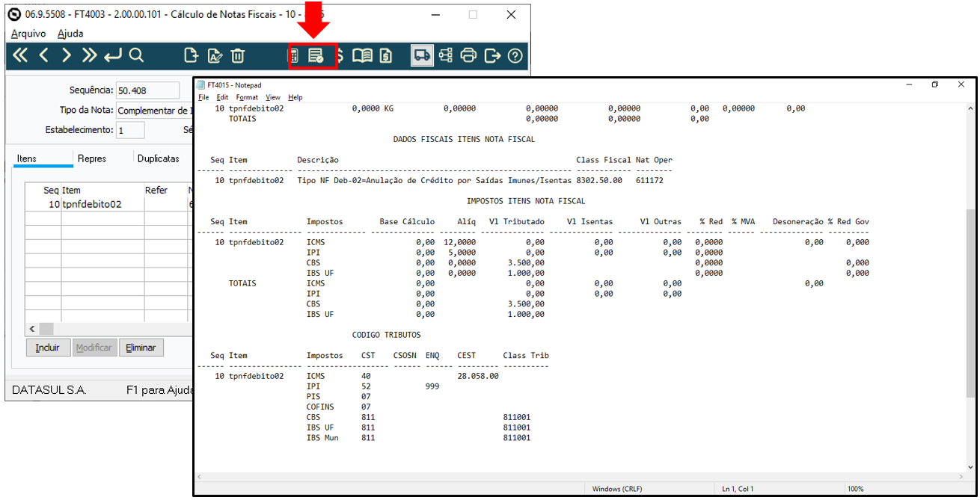Click the Sequência field with 50.408
Viewport: 980px width, 500px height.
pyautogui.click(x=147, y=90)
